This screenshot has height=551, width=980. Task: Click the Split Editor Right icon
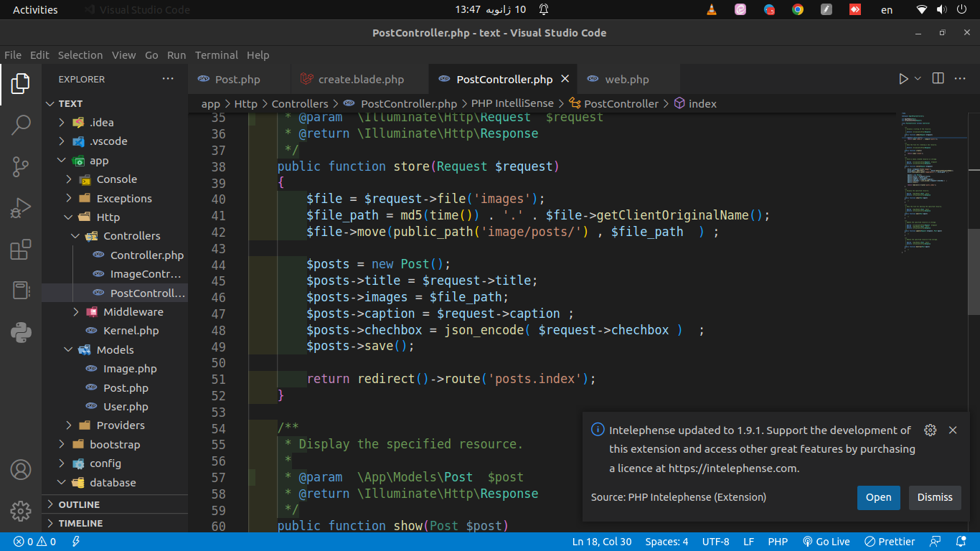938,79
